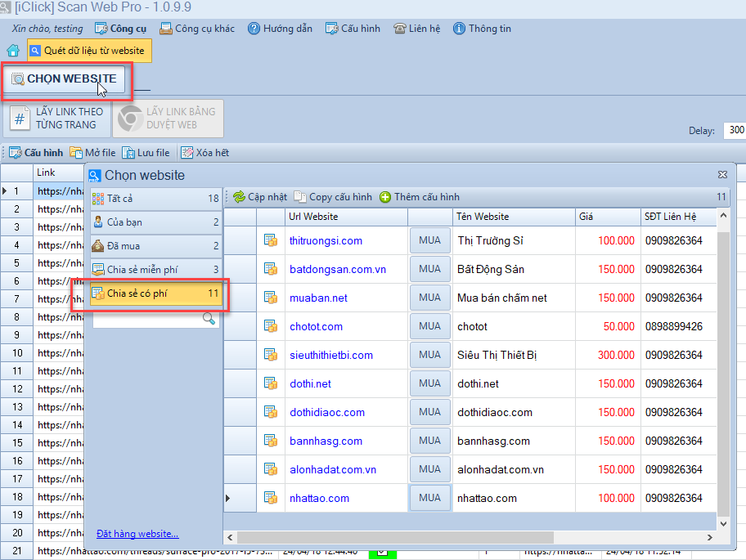Open the muaban.net link
The width and height of the screenshot is (746, 560).
[318, 298]
